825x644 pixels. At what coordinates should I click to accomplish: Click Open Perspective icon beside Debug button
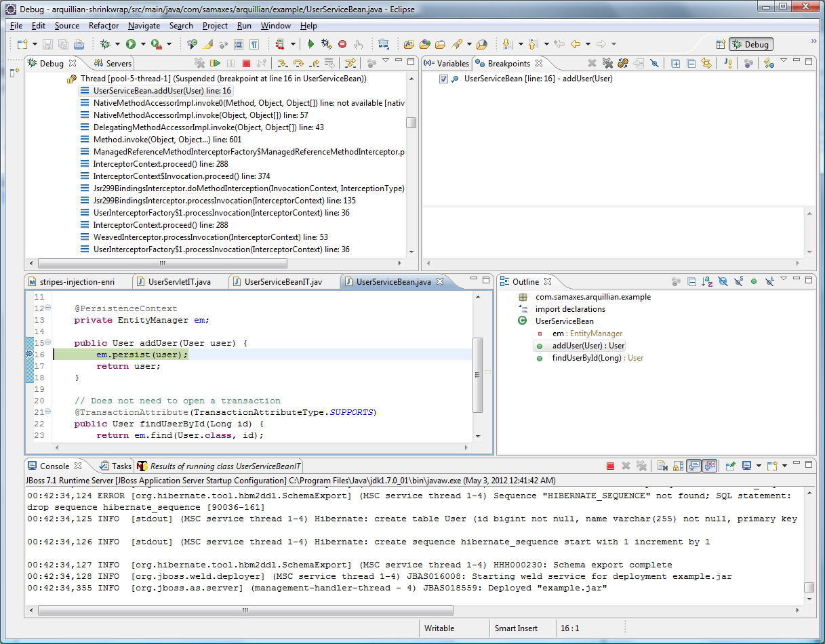[721, 44]
